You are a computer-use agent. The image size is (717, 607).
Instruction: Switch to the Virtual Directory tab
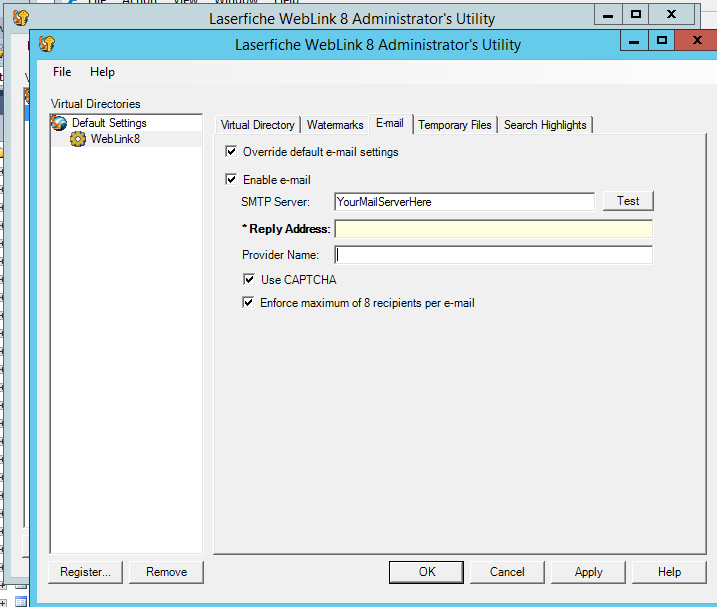tap(258, 125)
